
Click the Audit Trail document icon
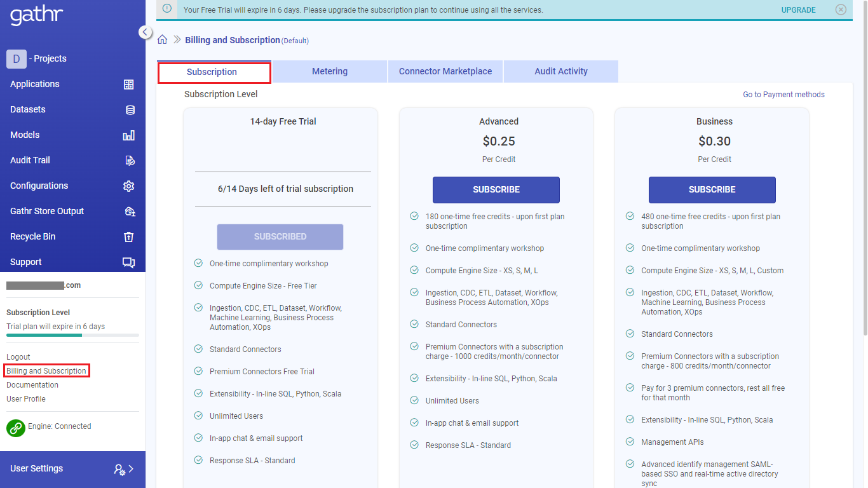130,161
